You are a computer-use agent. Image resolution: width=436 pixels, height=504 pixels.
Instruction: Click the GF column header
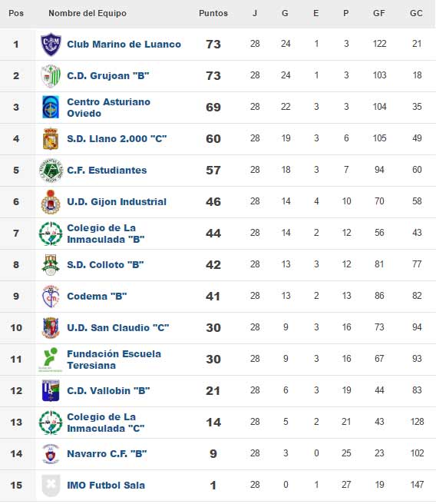379,13
